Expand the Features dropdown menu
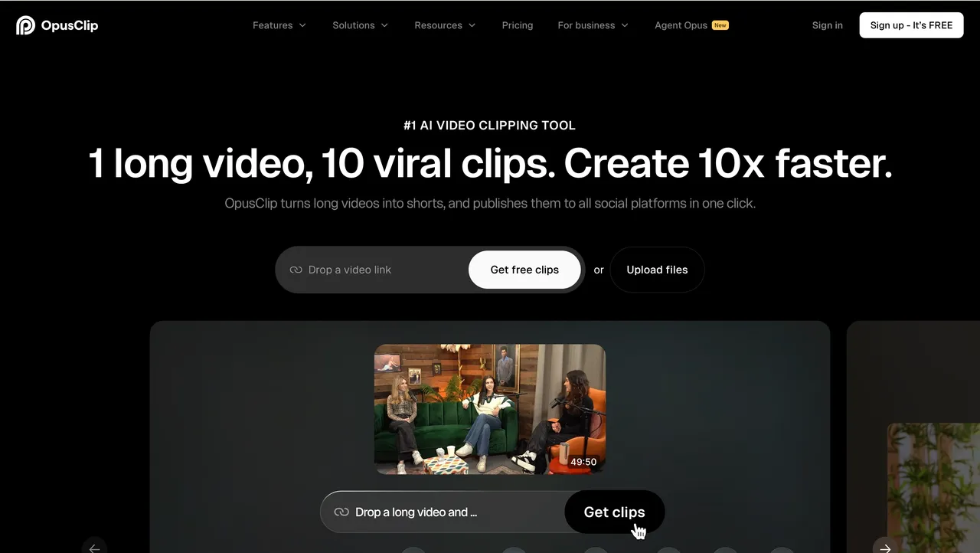This screenshot has width=980, height=553. pos(279,25)
